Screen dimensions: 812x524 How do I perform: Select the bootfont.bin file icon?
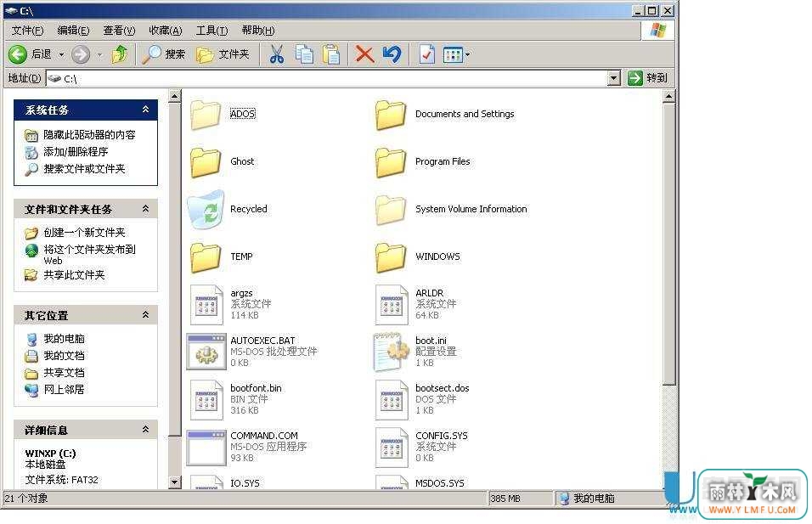pos(206,400)
